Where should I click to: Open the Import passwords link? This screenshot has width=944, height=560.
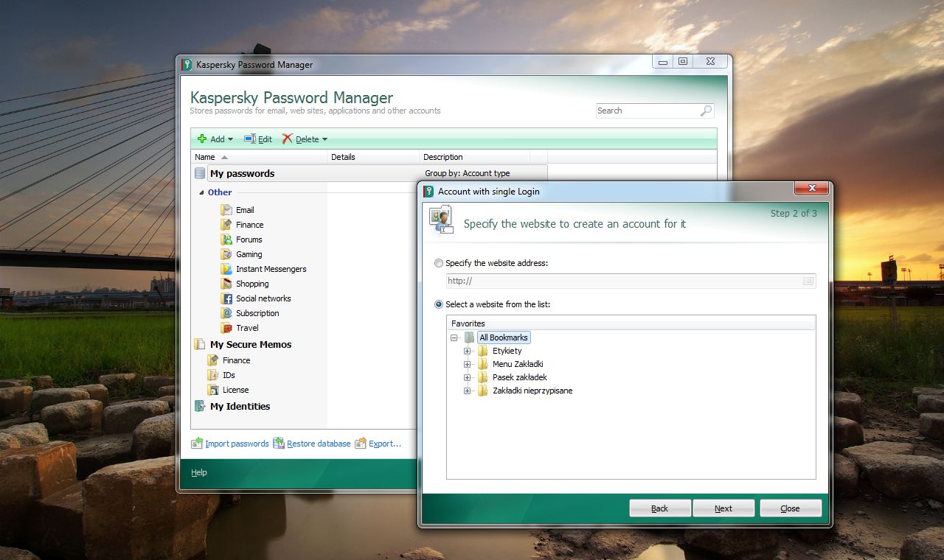pos(237,444)
